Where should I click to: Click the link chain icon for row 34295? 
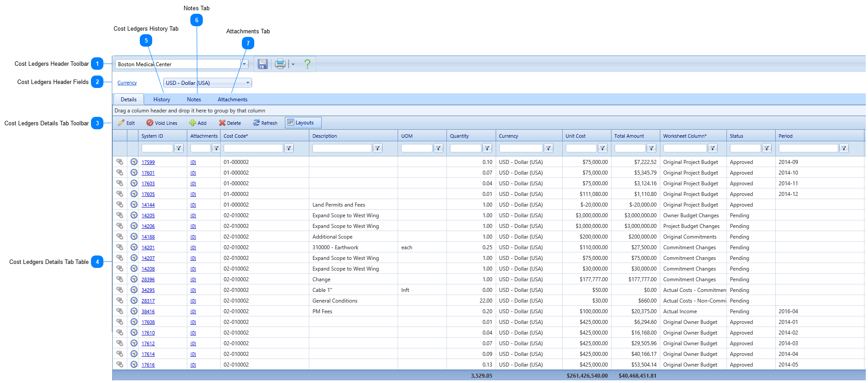pyautogui.click(x=120, y=290)
